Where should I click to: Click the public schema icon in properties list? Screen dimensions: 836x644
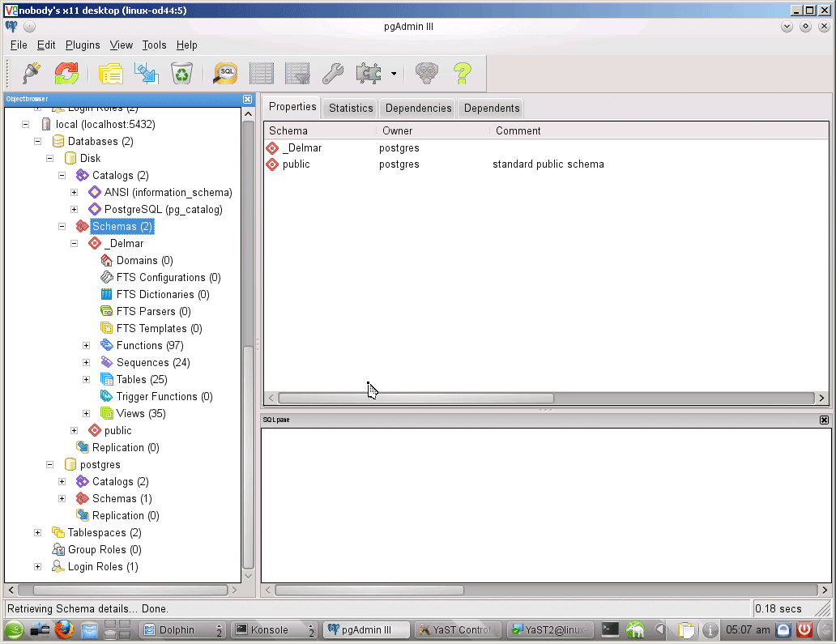click(272, 164)
